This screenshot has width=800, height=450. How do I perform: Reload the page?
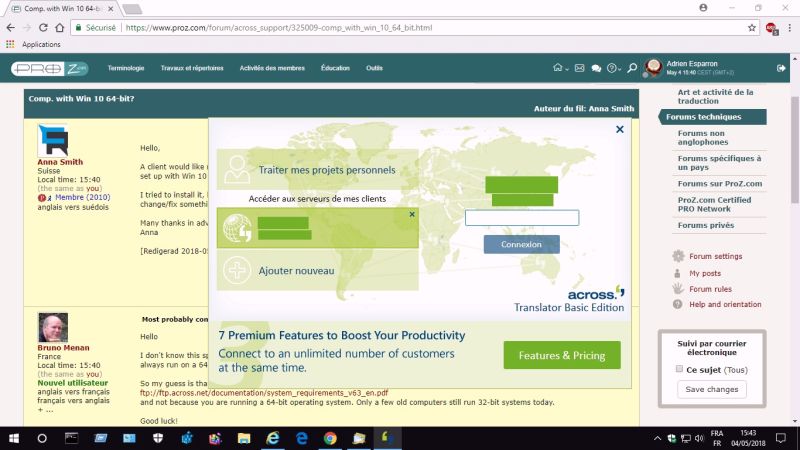point(43,28)
